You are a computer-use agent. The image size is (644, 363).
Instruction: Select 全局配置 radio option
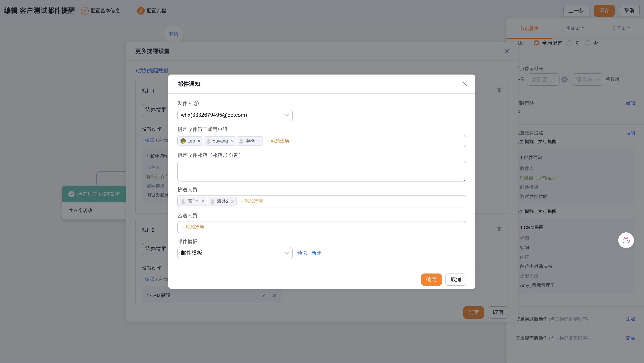click(536, 43)
